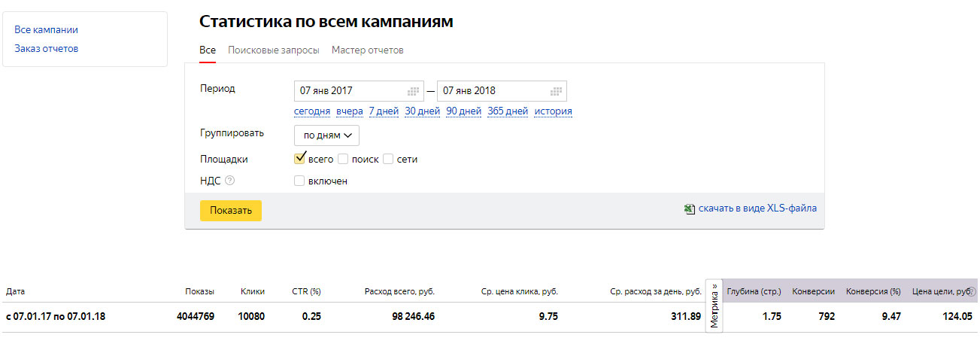Viewport: 980px width, 353px height.
Task: Open the по дням grouping dropdown
Action: tap(326, 135)
